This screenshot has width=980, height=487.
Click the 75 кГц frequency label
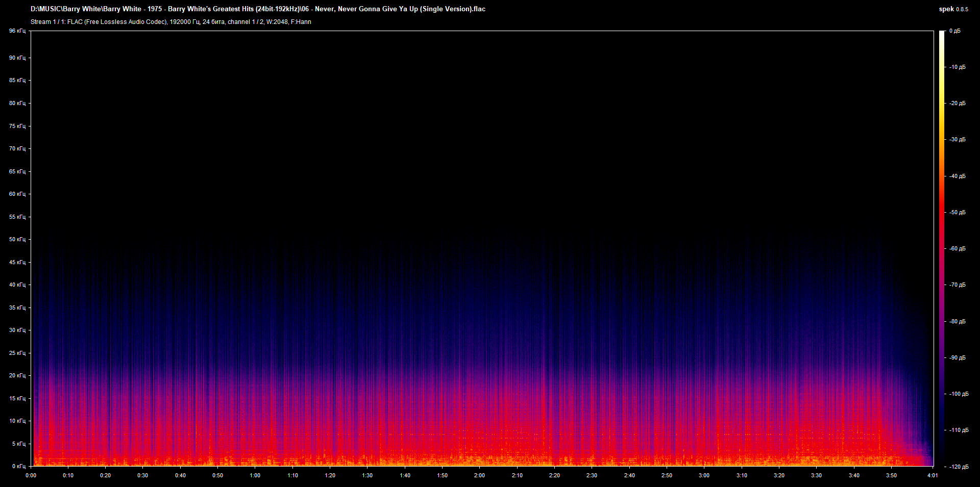(17, 126)
